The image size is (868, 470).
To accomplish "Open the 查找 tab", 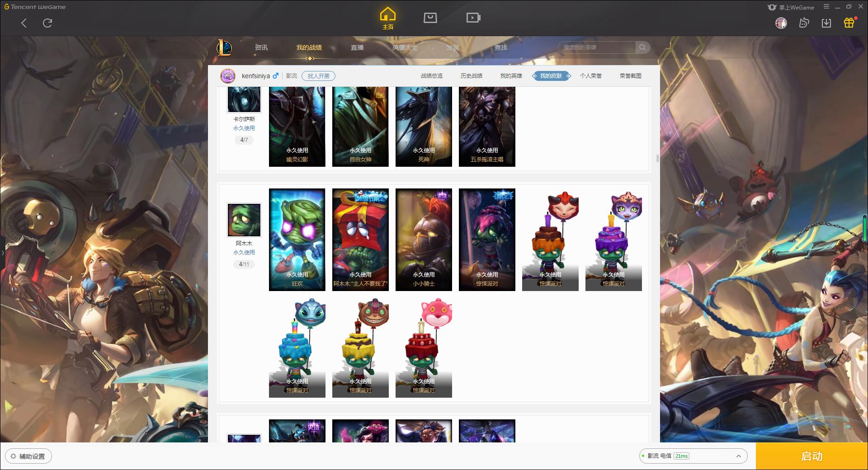I will point(501,47).
